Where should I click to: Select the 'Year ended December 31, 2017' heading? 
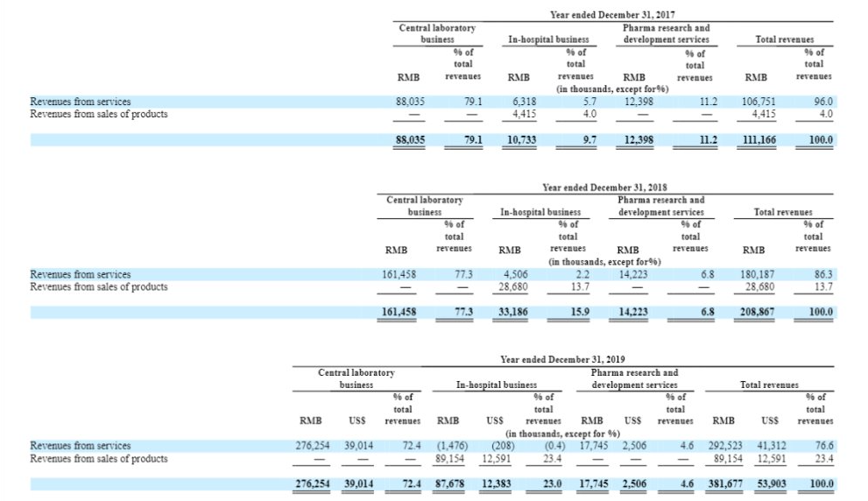pyautogui.click(x=612, y=15)
